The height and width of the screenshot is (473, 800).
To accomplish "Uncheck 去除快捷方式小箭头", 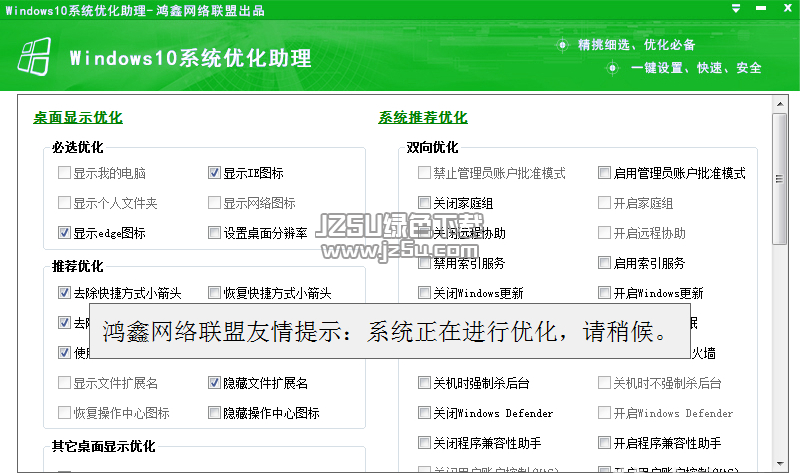I will tap(64, 292).
